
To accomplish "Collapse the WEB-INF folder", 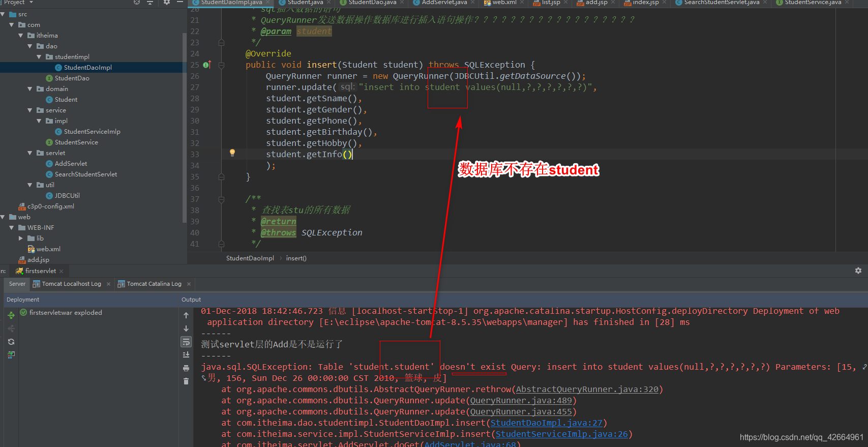I will tap(12, 228).
